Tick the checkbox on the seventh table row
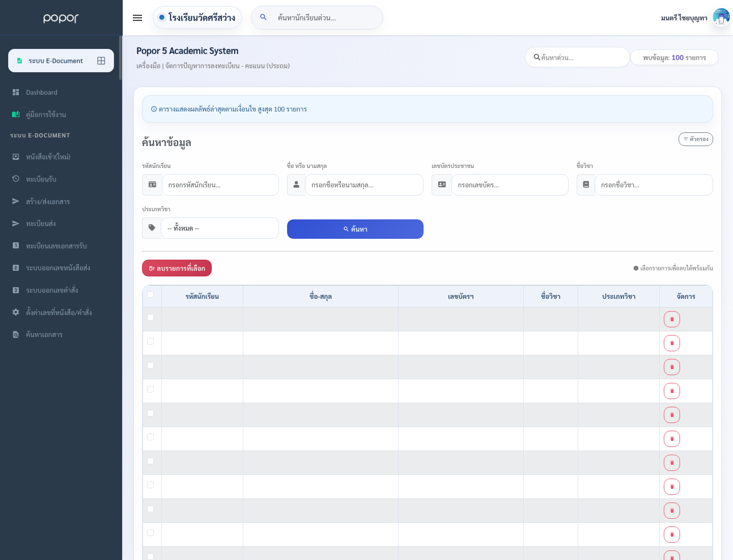Viewport: 733px width, 560px height. [150, 461]
